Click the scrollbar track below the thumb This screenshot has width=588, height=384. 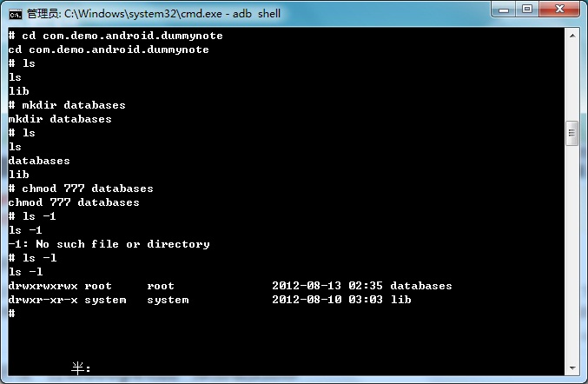tap(571, 261)
